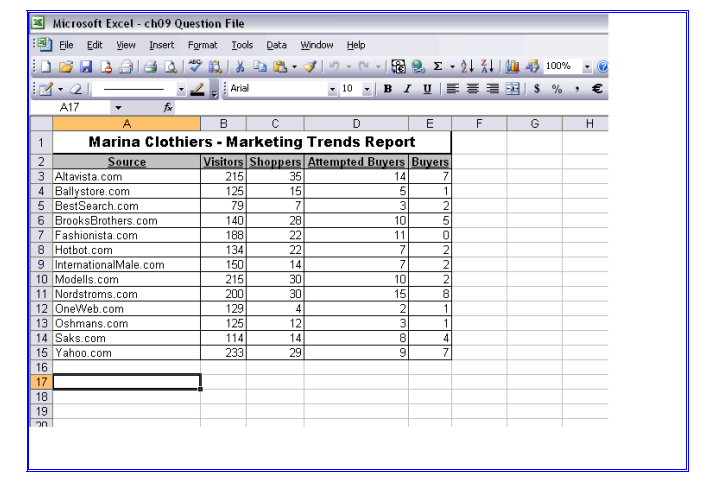
Task: Insert a hyperlink with globe icon
Action: (418, 67)
